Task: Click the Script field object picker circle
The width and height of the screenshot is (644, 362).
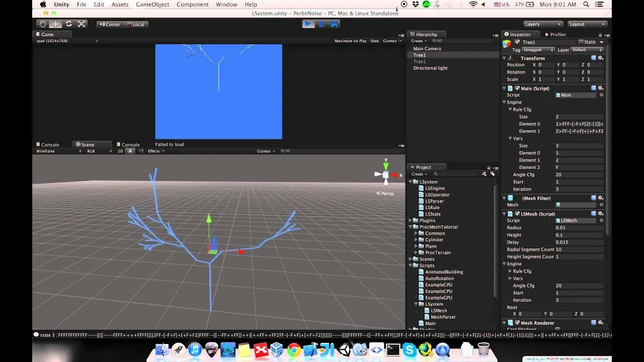Action: click(601, 95)
